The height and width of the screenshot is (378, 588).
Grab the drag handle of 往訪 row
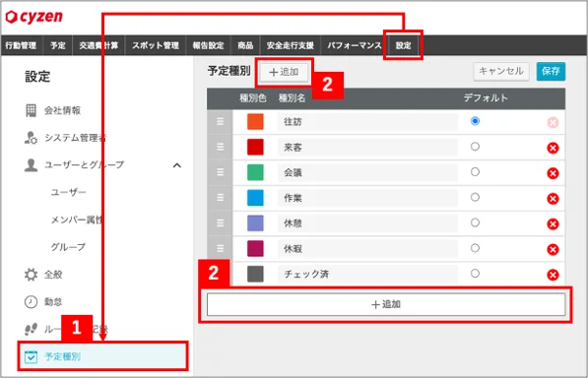coord(220,121)
